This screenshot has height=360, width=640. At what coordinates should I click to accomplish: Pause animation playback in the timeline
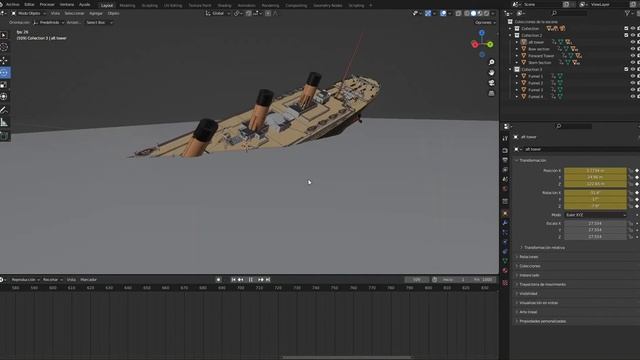251,280
